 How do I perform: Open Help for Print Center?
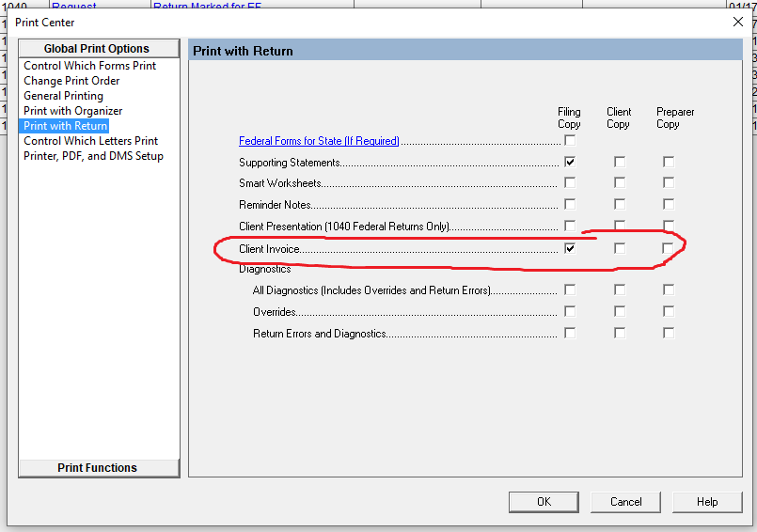tap(707, 502)
